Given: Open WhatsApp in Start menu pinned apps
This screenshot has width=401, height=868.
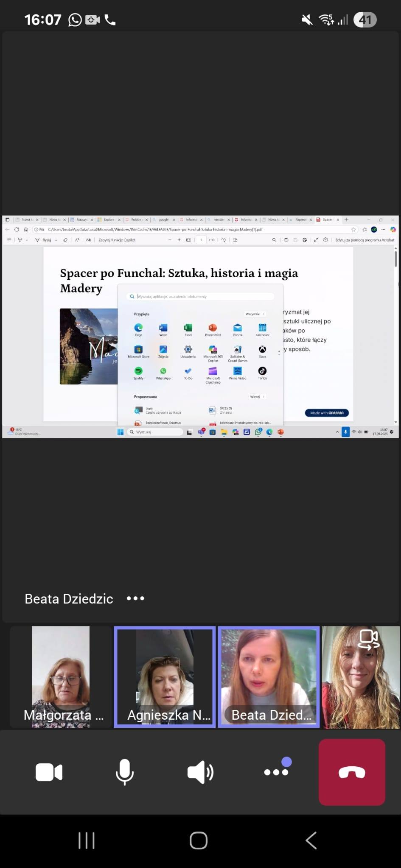Looking at the screenshot, I should coord(163,373).
